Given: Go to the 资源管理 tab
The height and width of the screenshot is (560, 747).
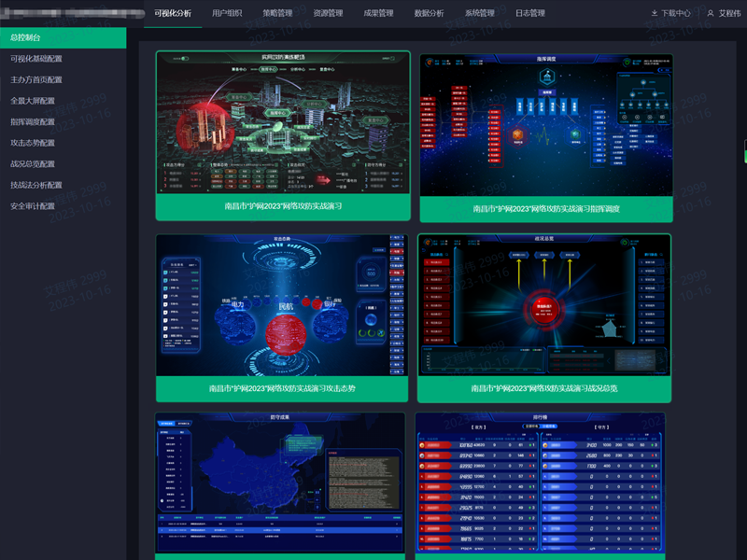Looking at the screenshot, I should 328,14.
